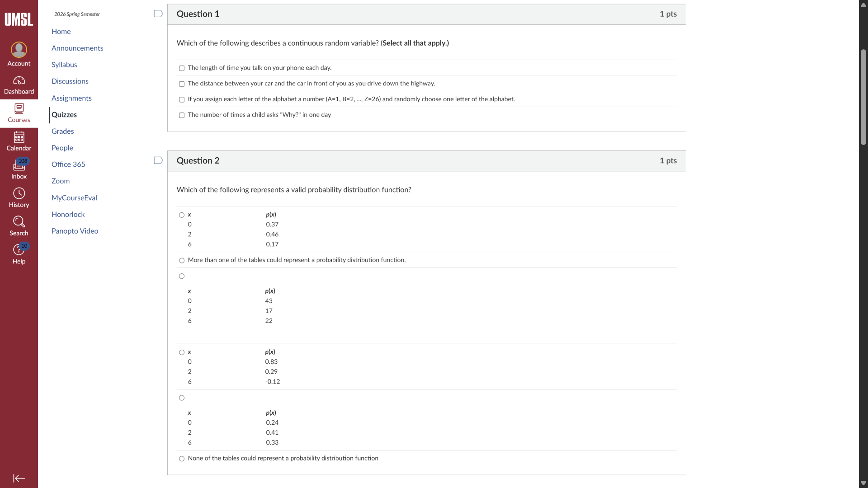This screenshot has height=488, width=868.
Task: Click the Search magnifier icon
Action: point(19,222)
